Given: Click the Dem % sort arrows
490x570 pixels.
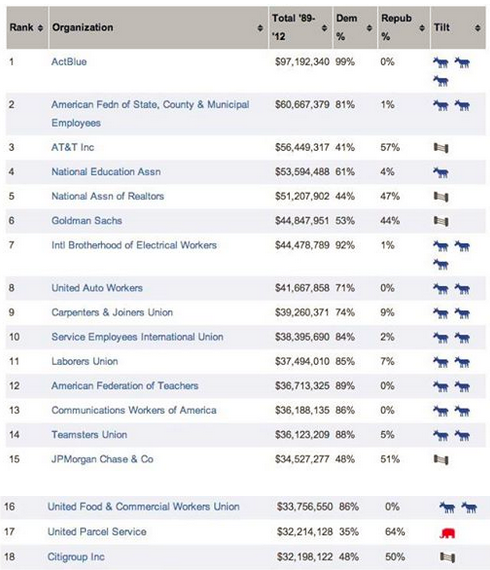Looking at the screenshot, I should pyautogui.click(x=369, y=28).
